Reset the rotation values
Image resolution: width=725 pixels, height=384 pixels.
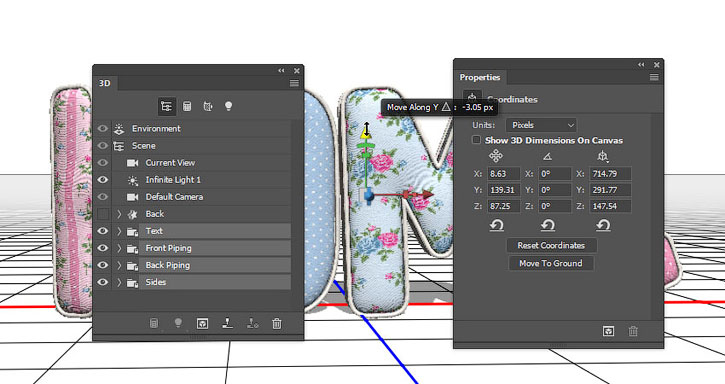548,225
